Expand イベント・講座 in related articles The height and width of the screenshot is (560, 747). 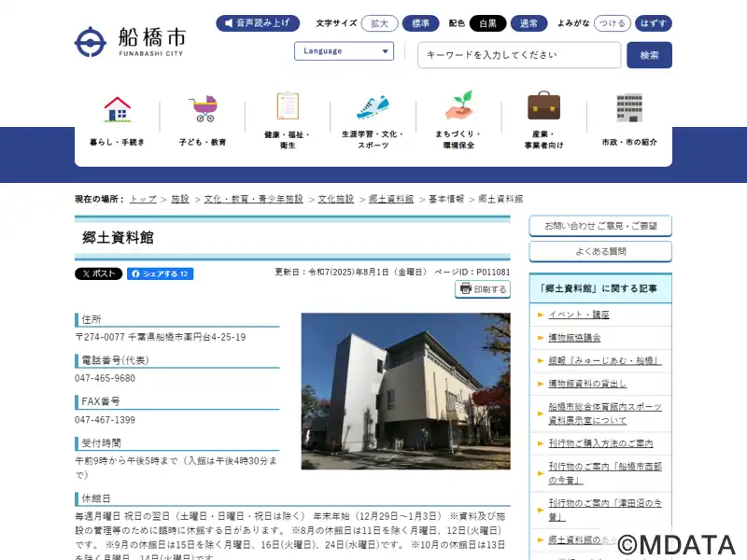578,315
